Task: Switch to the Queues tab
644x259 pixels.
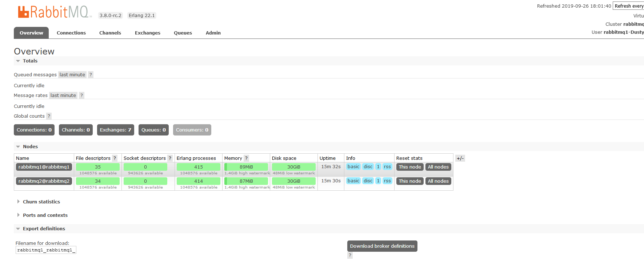Action: pyautogui.click(x=183, y=33)
